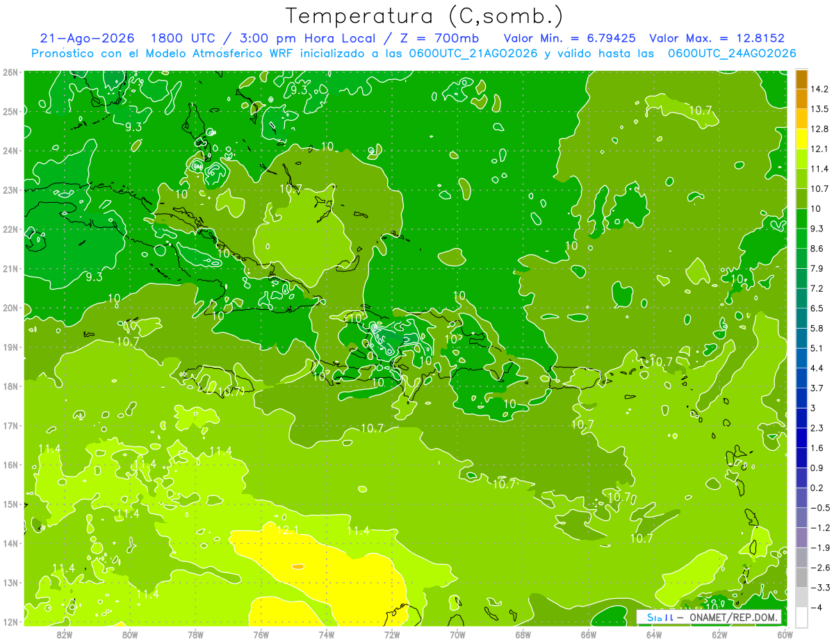Click the 1.6 legend value
Screen dimensions: 834x644
point(817,448)
